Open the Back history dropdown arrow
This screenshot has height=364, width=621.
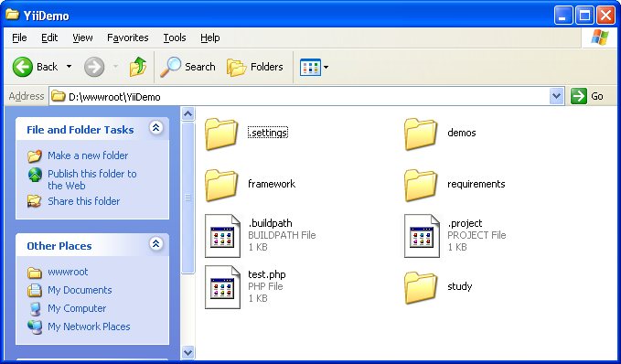click(69, 67)
